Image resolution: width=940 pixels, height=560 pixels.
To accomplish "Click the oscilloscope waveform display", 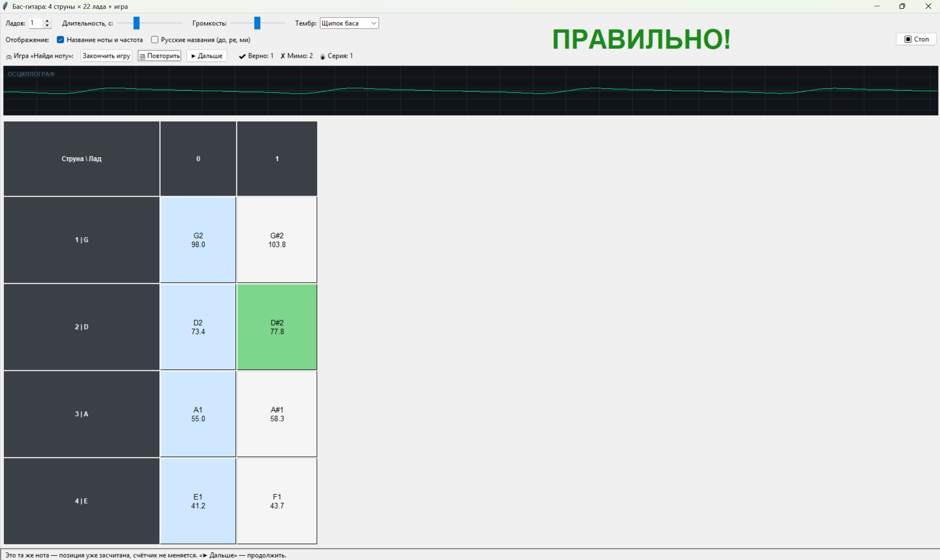I will pos(471,90).
